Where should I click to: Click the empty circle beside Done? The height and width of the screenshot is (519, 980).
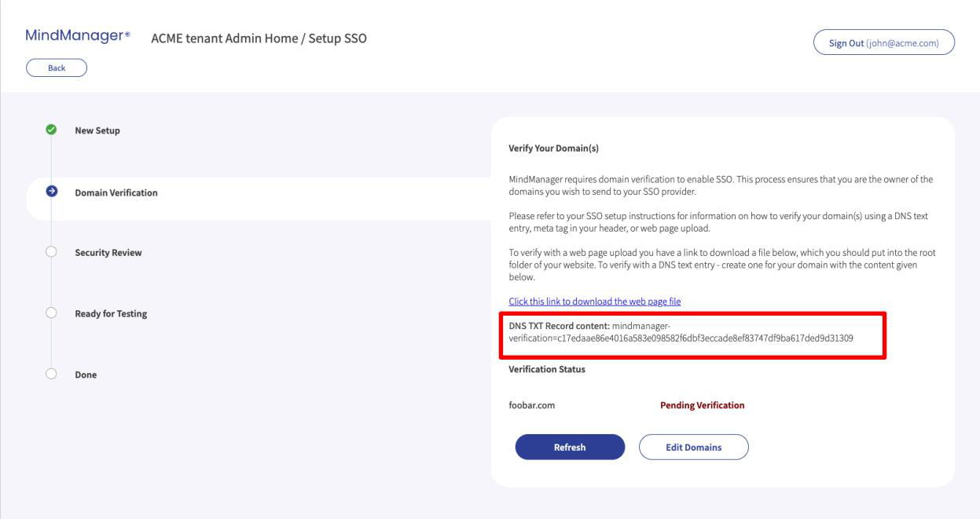point(51,375)
